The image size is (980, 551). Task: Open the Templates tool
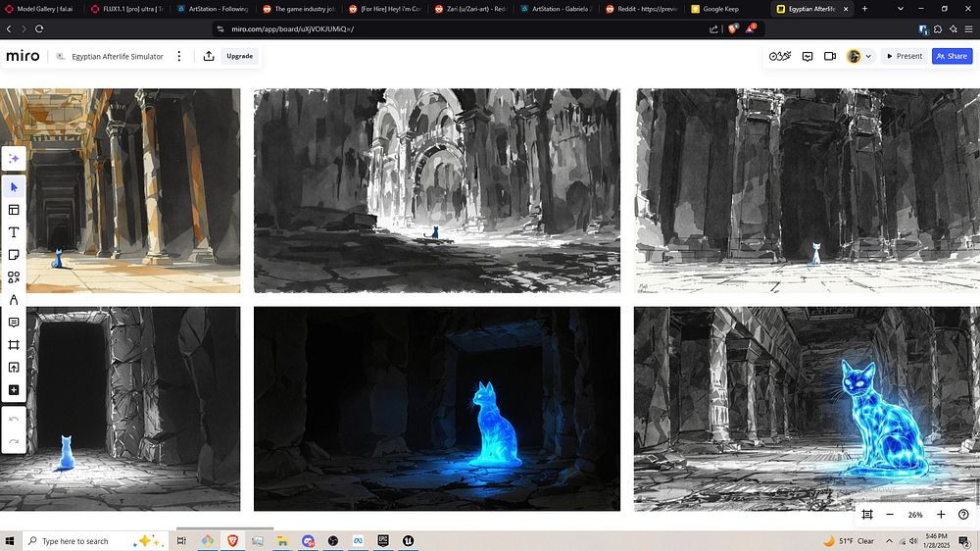click(14, 210)
